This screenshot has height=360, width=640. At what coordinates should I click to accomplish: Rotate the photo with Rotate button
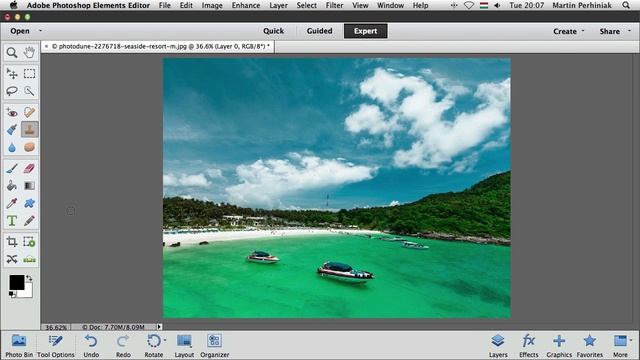[x=153, y=345]
